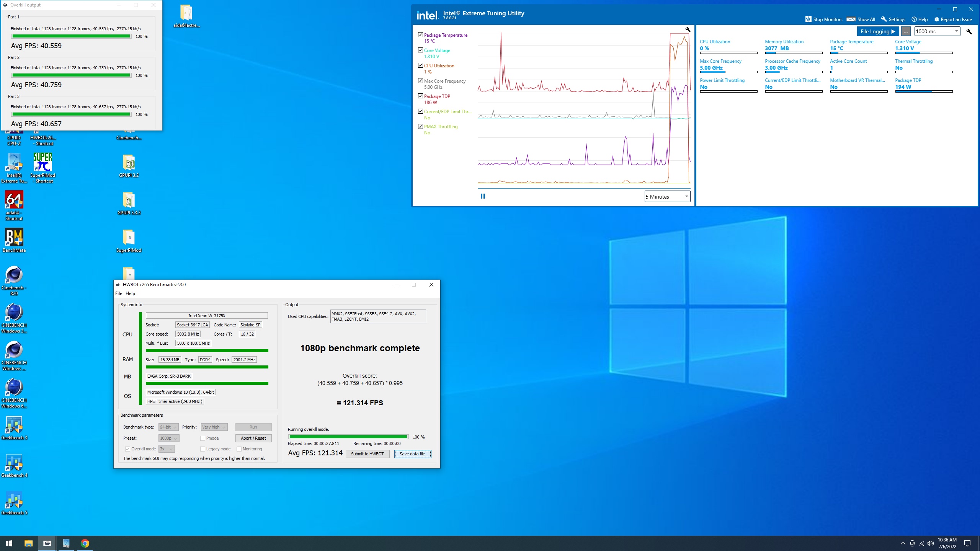
Task: Click the monitor panel wrench icon in XTU
Action: [969, 31]
